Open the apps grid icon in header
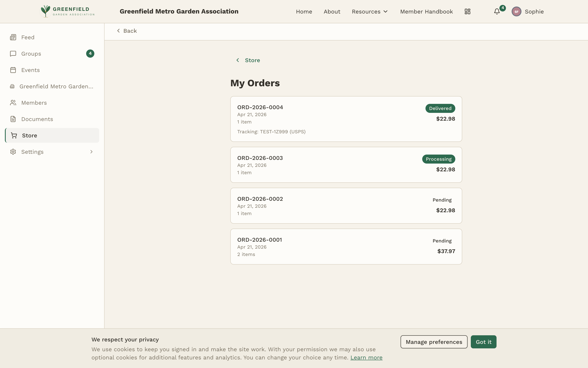 coord(468,11)
